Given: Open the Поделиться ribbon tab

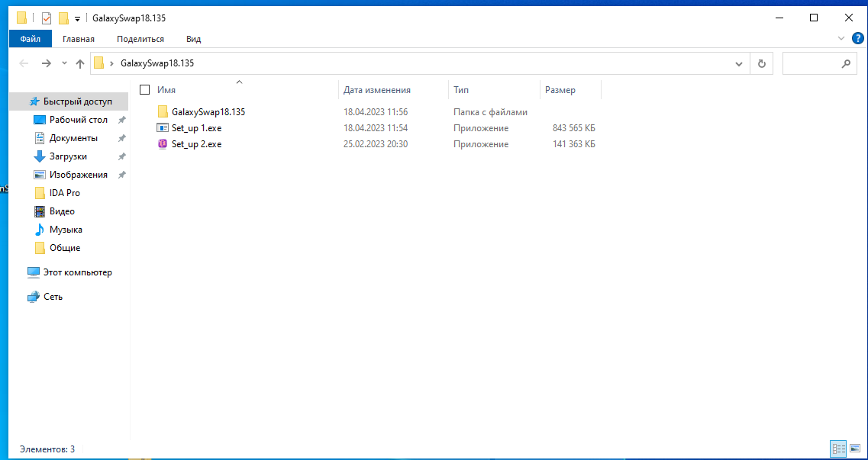Looking at the screenshot, I should [x=140, y=39].
